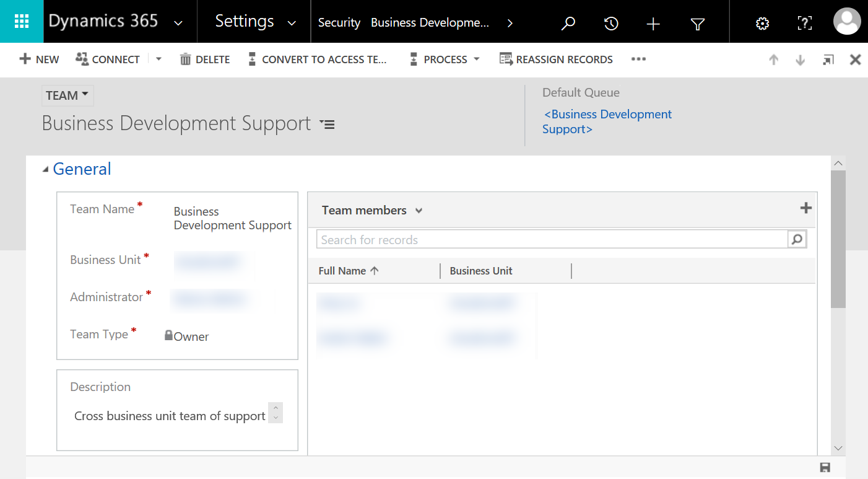868x479 pixels.
Task: Click the save disk icon in footer
Action: tap(825, 467)
